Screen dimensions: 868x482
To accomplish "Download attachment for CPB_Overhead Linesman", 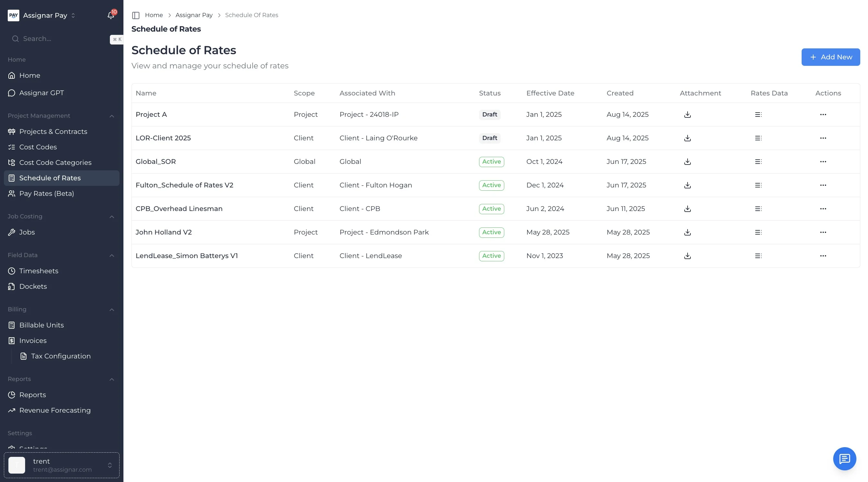I will [x=687, y=209].
